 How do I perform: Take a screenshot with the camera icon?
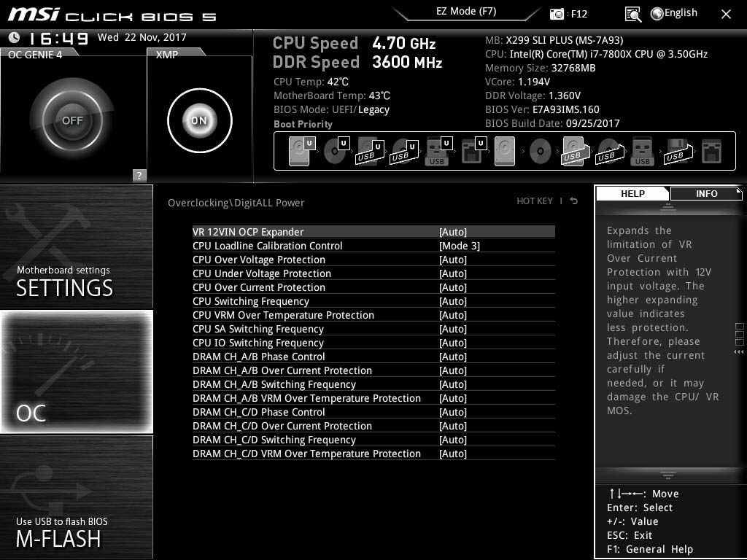click(x=557, y=14)
